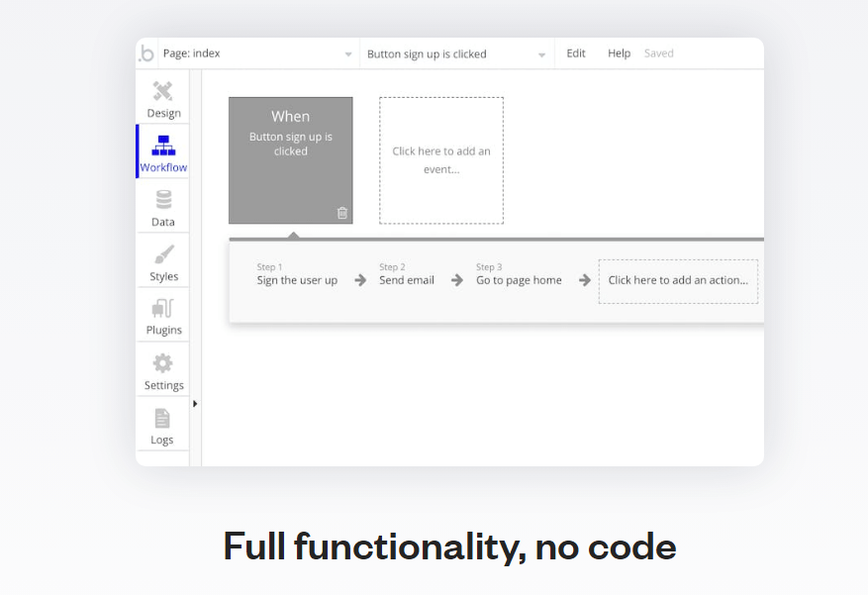Click here to add an action box
The width and height of the screenshot is (868, 595).
pyautogui.click(x=678, y=281)
